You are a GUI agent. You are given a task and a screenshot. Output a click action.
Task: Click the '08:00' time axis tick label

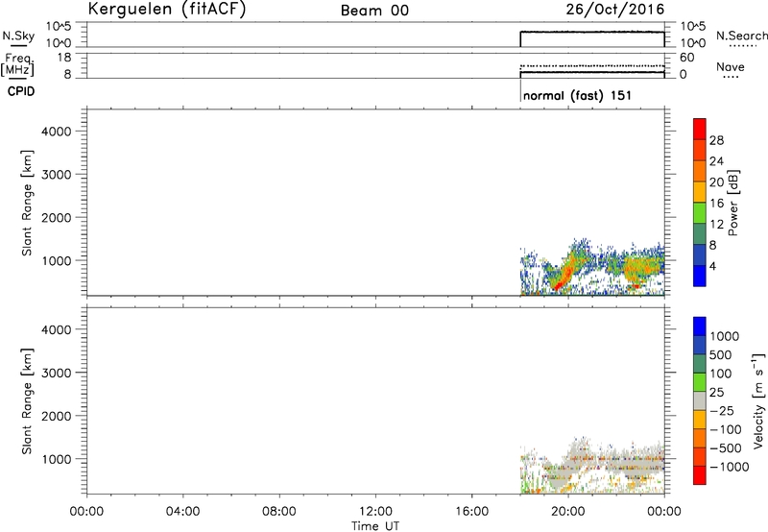click(279, 512)
